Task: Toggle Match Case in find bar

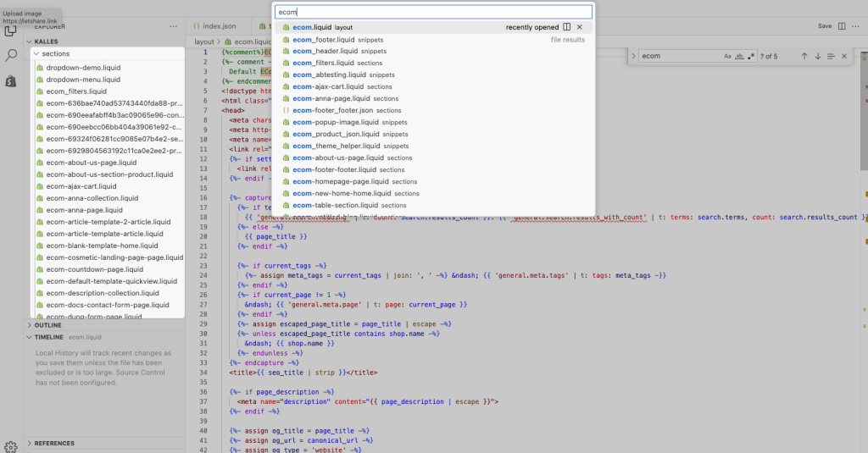Action: pyautogui.click(x=727, y=56)
